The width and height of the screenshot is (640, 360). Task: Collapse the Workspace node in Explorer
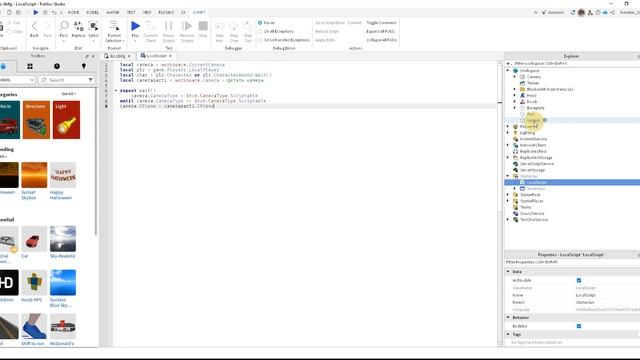[x=508, y=71]
